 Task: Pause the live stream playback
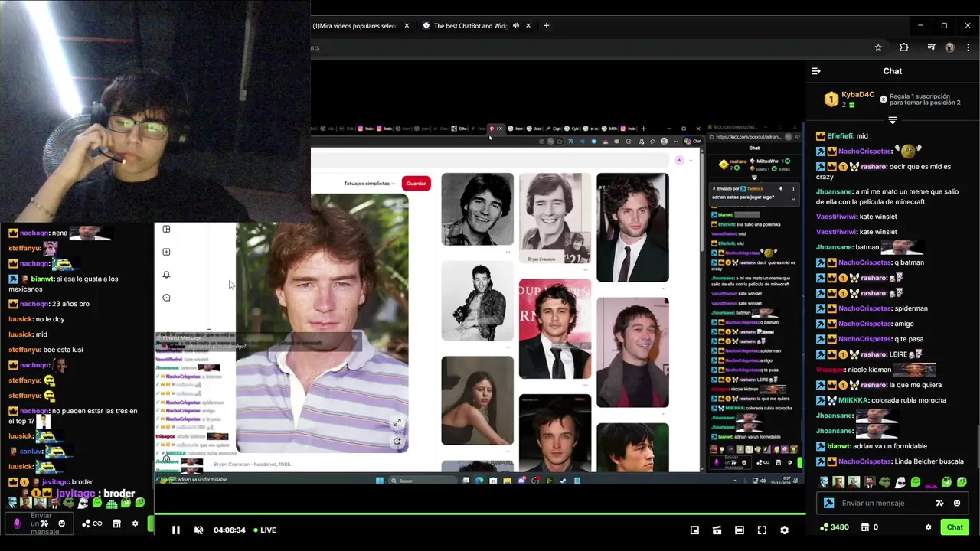coord(175,530)
